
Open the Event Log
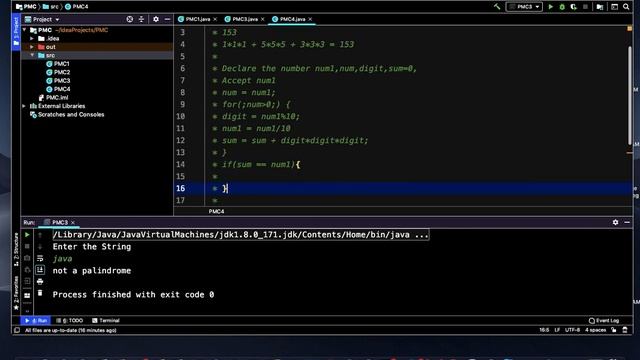pyautogui.click(x=604, y=321)
